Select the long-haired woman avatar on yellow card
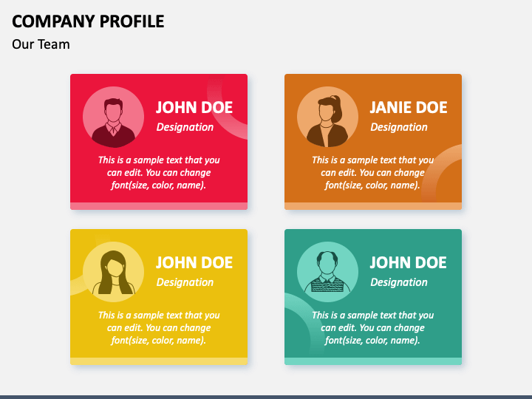Image resolution: width=532 pixels, height=399 pixels. coord(113,272)
